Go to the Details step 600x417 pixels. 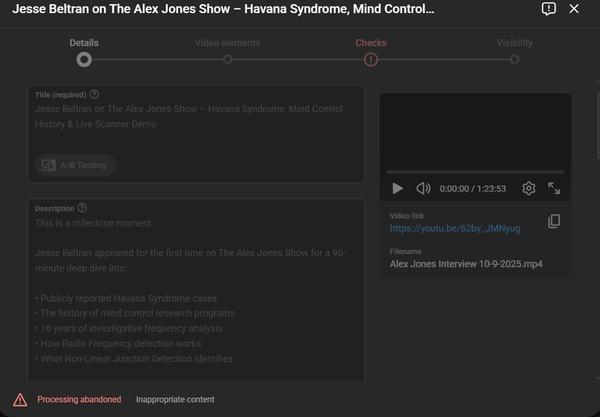point(84,59)
